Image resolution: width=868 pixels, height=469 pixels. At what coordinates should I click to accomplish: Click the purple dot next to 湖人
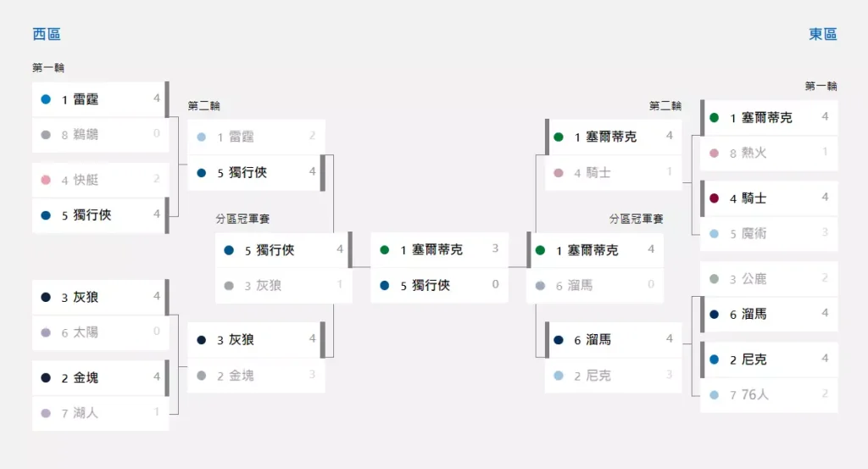click(x=46, y=413)
